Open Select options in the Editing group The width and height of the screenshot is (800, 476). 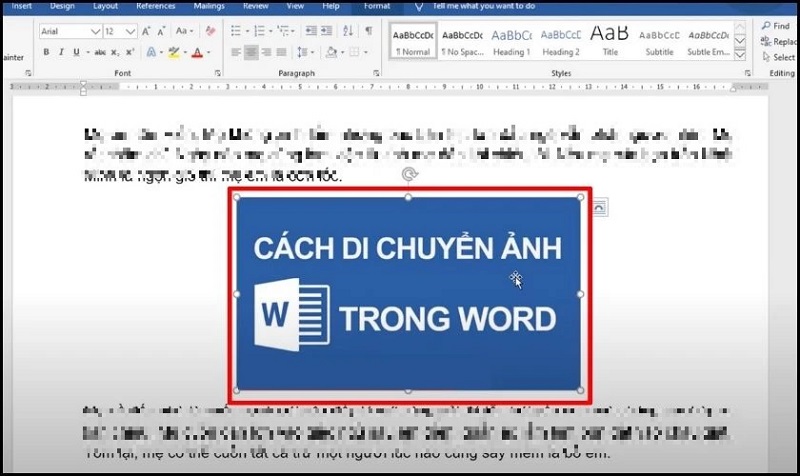[779, 57]
